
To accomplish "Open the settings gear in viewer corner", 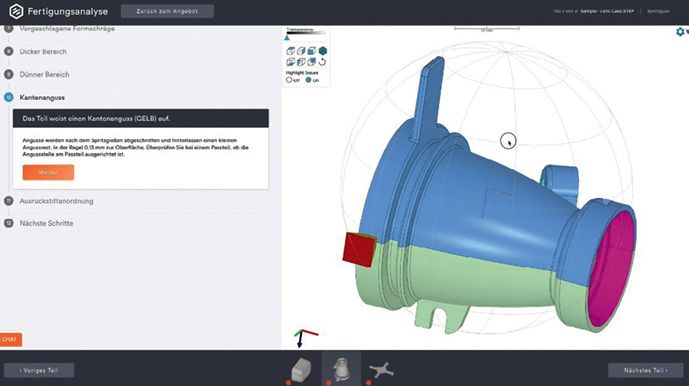I will (x=680, y=32).
